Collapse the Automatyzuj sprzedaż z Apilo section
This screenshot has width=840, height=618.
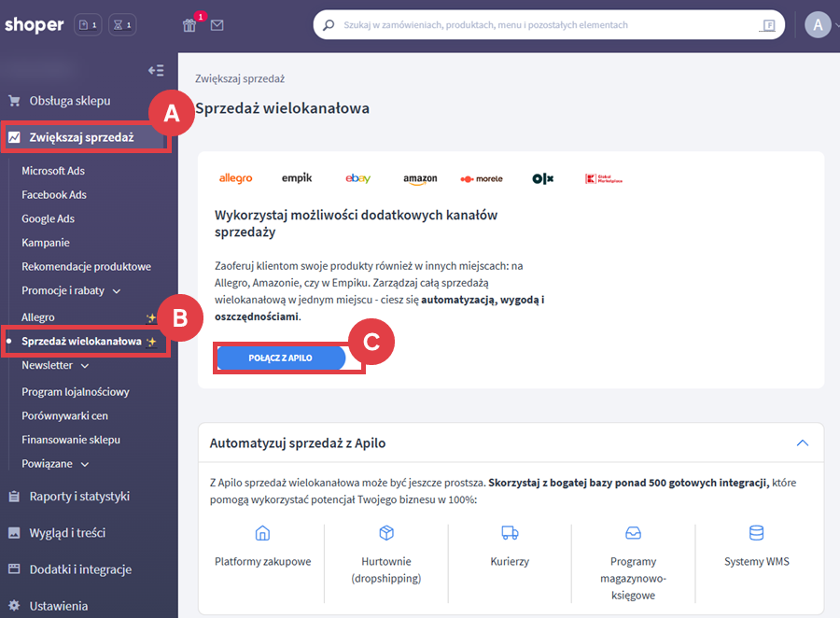pyautogui.click(x=802, y=443)
